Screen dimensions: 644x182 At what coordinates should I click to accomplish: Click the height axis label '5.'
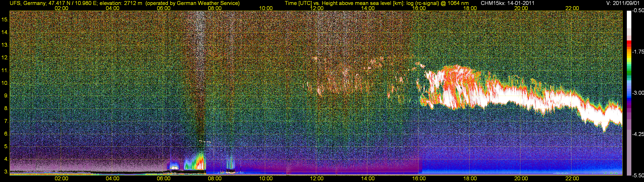coord(6,147)
